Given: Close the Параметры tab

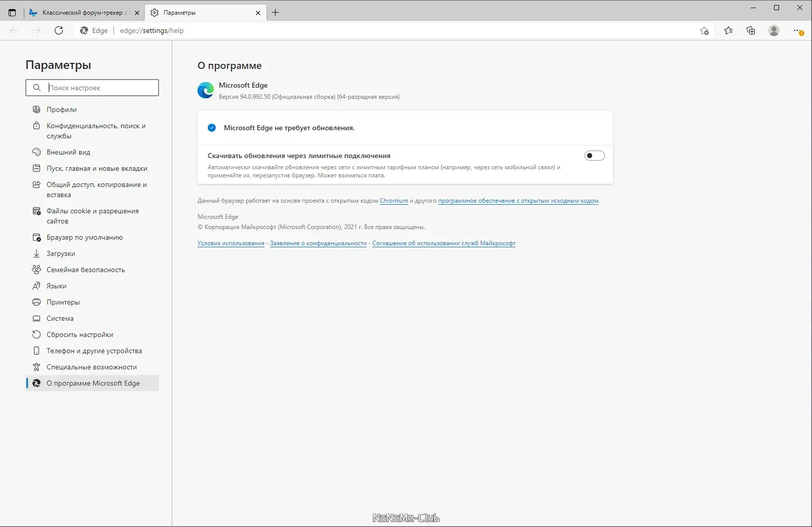Looking at the screenshot, I should click(258, 13).
